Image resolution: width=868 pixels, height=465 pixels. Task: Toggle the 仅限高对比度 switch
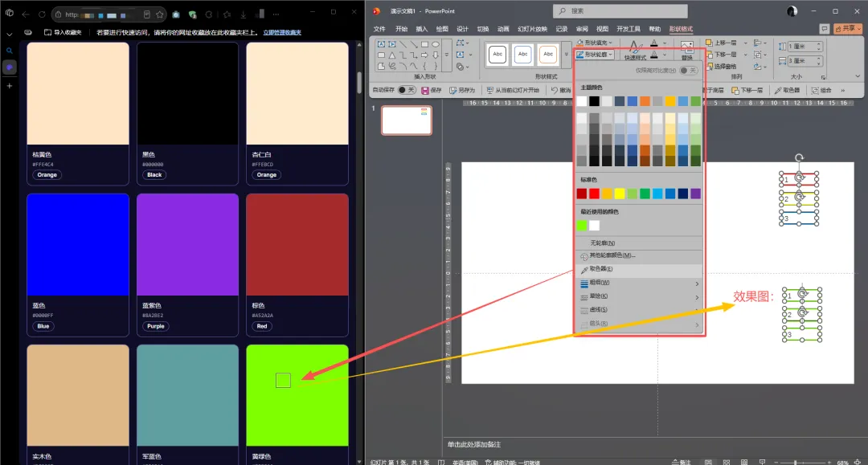[x=689, y=70]
